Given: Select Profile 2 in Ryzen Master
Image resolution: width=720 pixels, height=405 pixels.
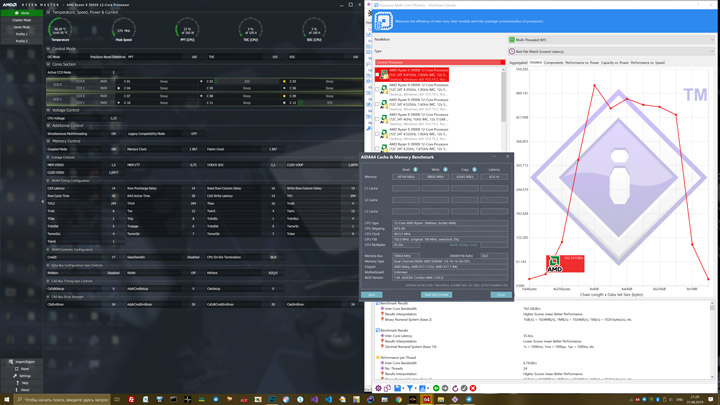Looking at the screenshot, I should point(22,41).
